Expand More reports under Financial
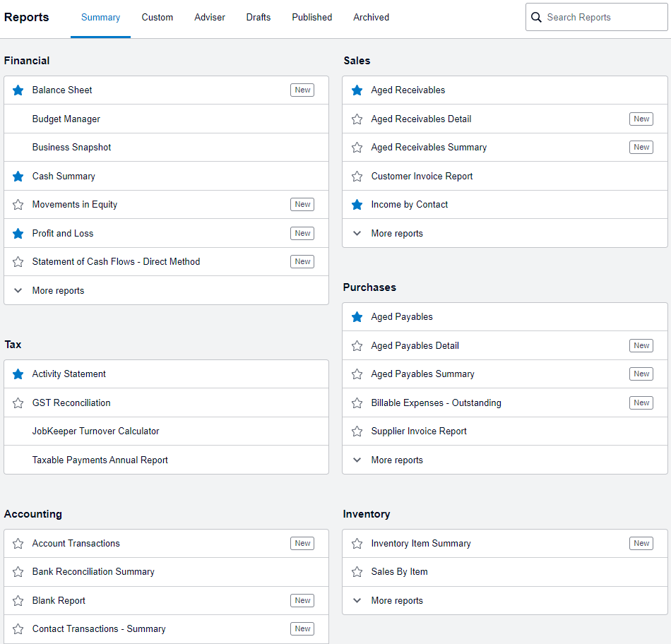Screen dimensions: 671x644 [x=166, y=290]
